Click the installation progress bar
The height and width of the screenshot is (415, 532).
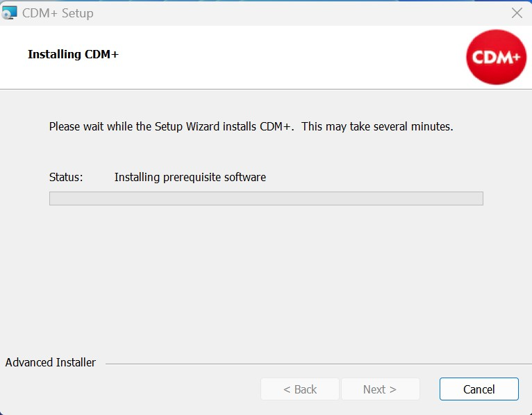click(266, 198)
